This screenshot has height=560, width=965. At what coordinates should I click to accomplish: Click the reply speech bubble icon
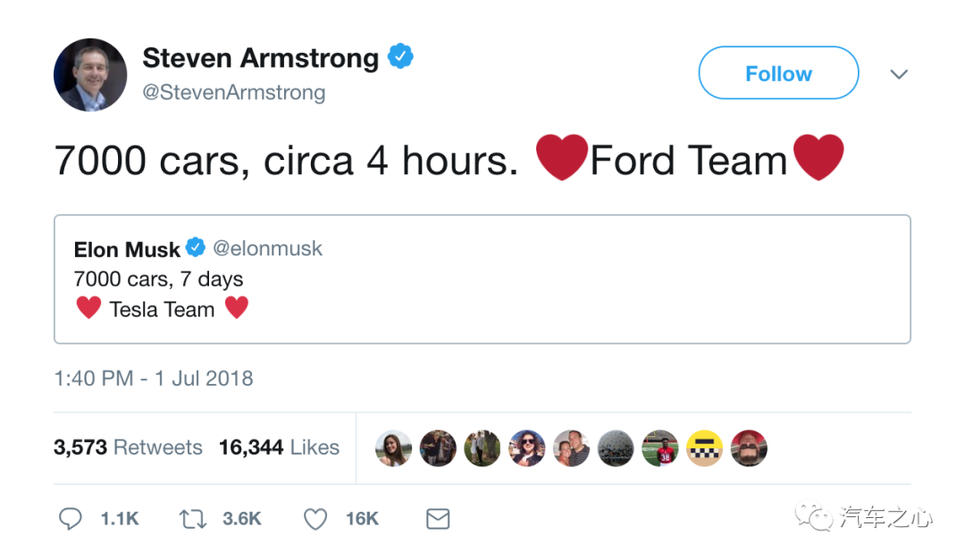click(x=71, y=519)
